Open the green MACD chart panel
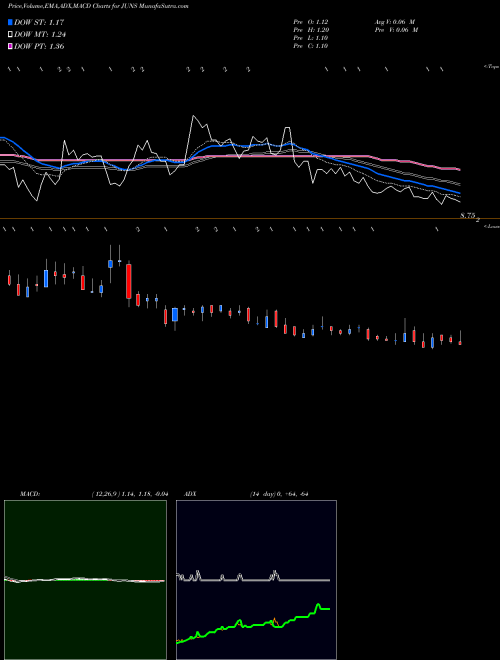The height and width of the screenshot is (660, 500). [x=85, y=580]
